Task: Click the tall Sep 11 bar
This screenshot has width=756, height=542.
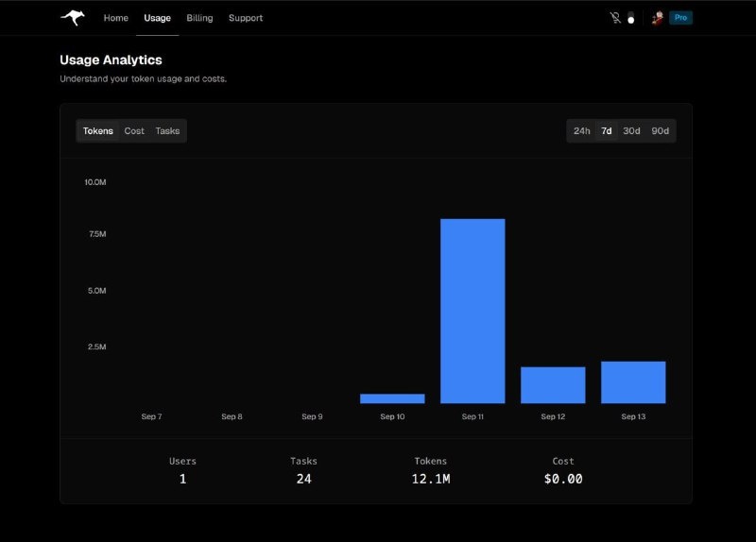Action: click(x=472, y=311)
